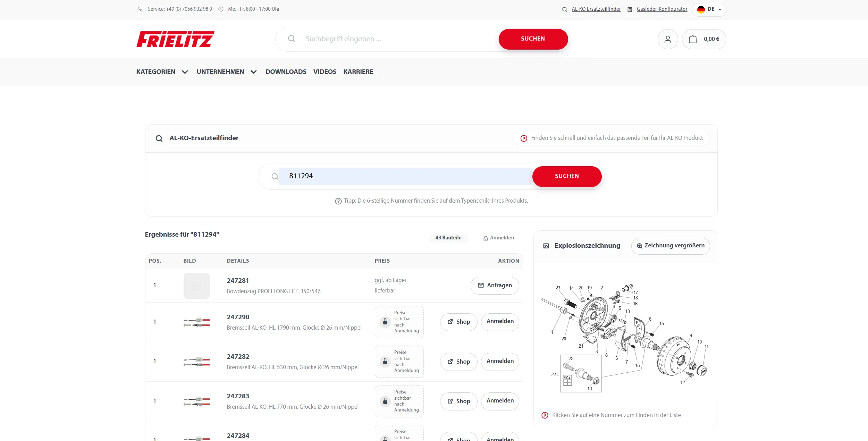Click the service phone number +49 (0) 7056 932 98 0

(189, 9)
